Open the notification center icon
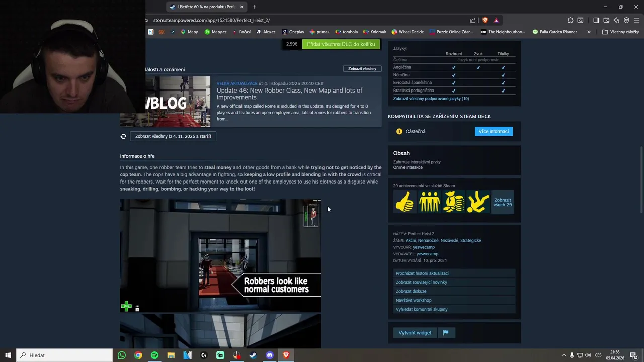 [x=634, y=355]
